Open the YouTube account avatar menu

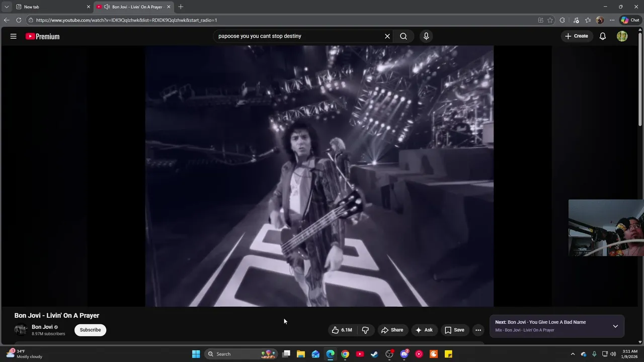622,36
